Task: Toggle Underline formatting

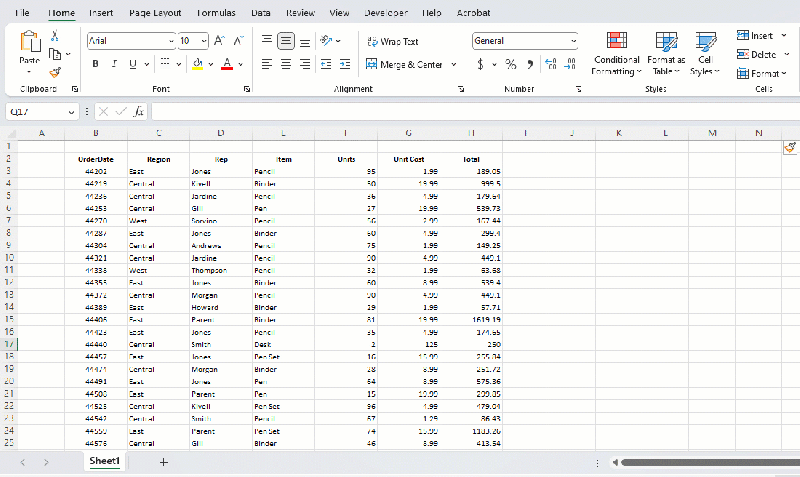Action: (133, 64)
